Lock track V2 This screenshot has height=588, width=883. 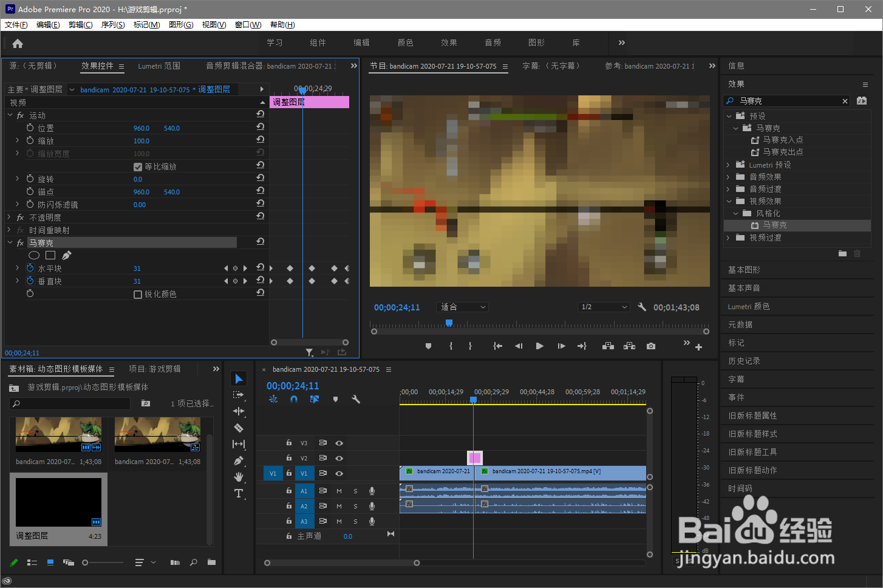coord(289,458)
